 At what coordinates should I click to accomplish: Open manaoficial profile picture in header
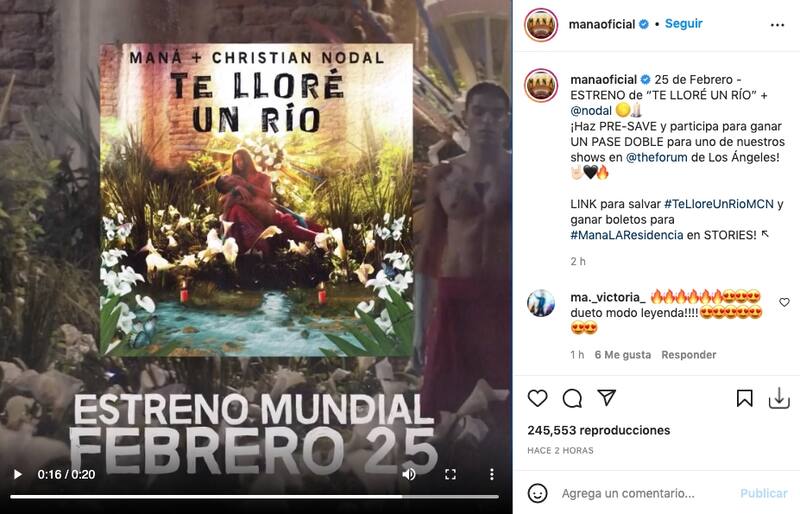click(541, 25)
